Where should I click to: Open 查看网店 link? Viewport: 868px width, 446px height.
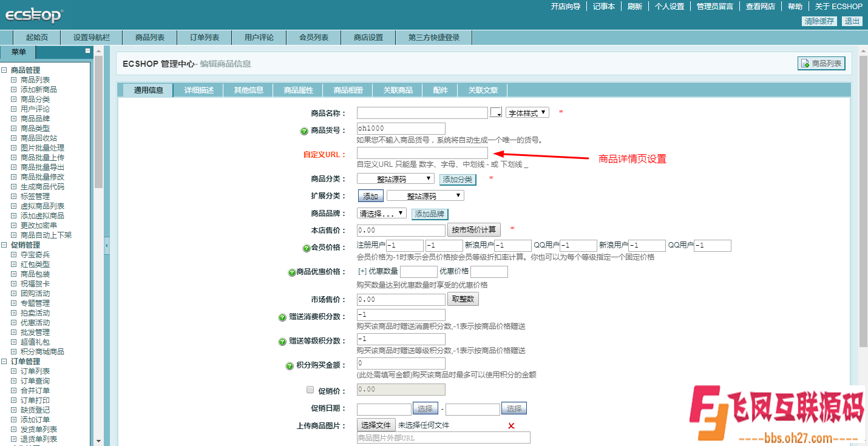pyautogui.click(x=761, y=7)
